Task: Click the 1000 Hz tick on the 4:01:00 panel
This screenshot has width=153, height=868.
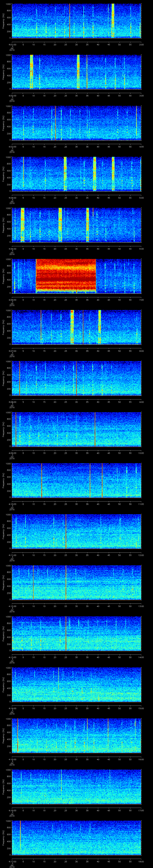Action: coord(8,4)
